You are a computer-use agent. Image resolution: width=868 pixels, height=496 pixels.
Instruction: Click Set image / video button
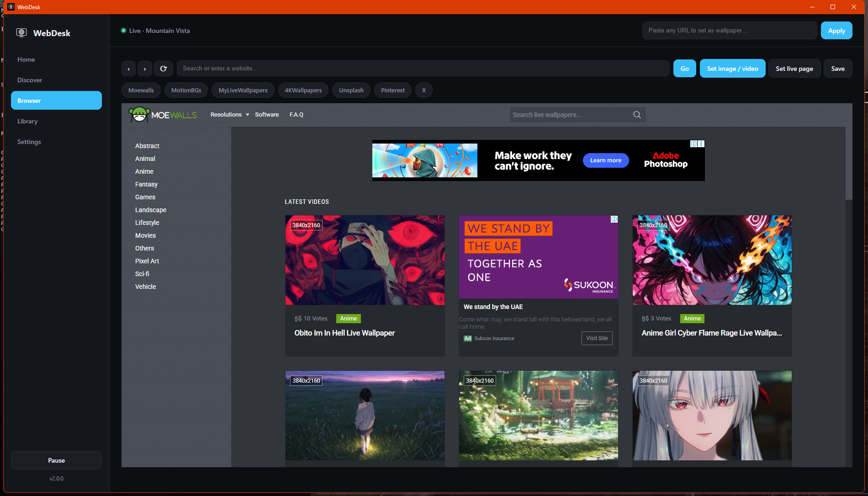pyautogui.click(x=732, y=69)
